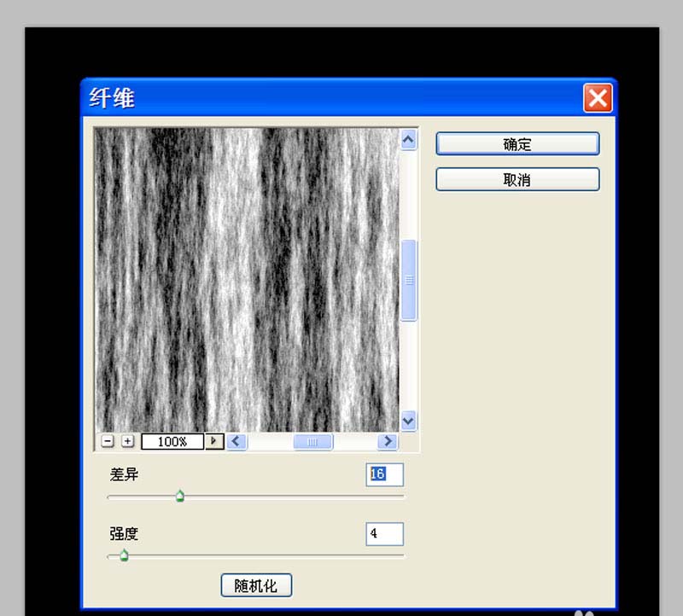Cancel the dialog with the 取消 button
This screenshot has width=683, height=616.
517,179
